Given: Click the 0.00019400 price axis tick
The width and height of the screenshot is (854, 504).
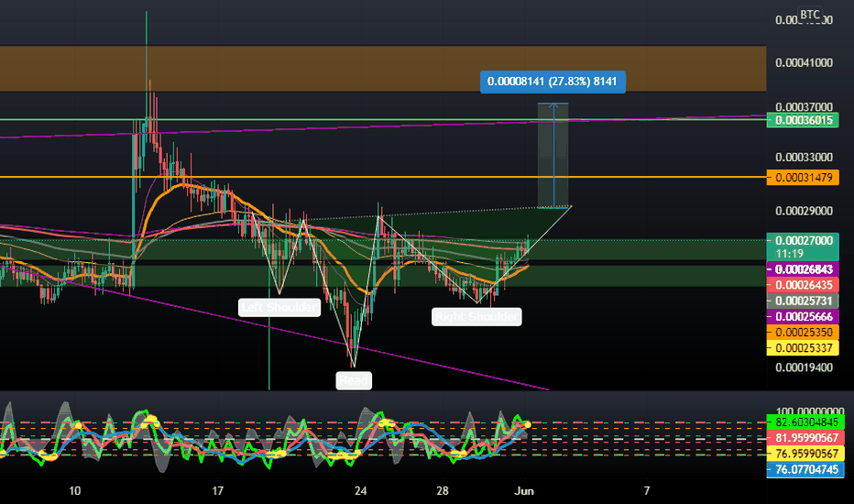Looking at the screenshot, I should pos(804,367).
